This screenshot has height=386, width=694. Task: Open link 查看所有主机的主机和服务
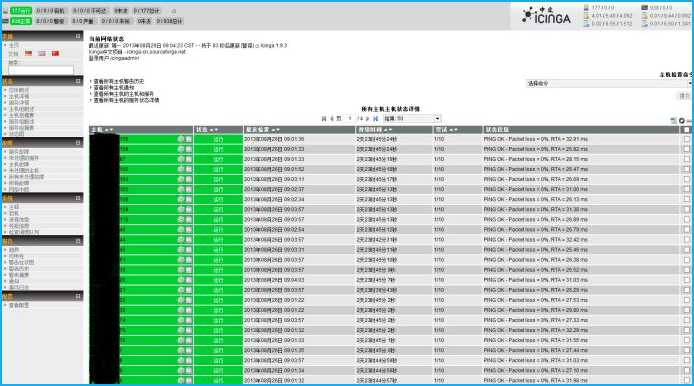tap(123, 94)
